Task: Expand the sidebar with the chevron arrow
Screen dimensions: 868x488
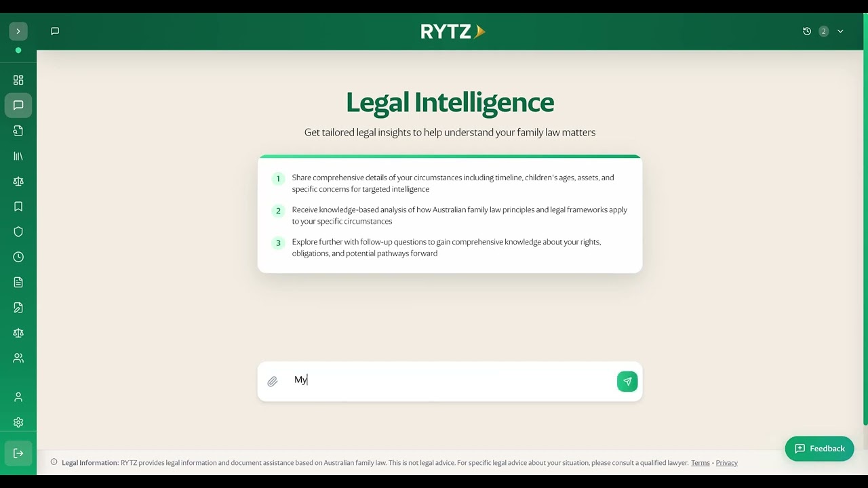Action: tap(18, 31)
